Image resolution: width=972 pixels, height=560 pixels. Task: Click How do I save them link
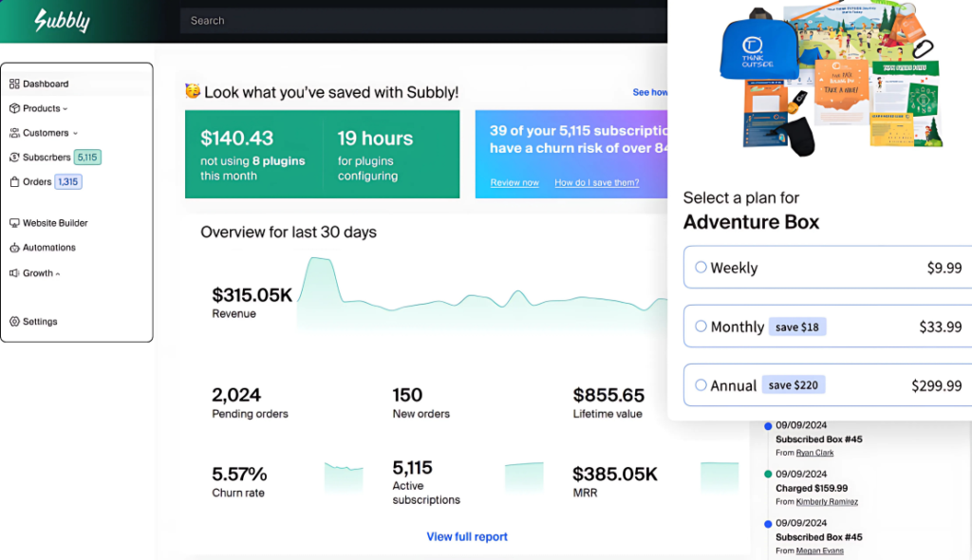tap(597, 182)
